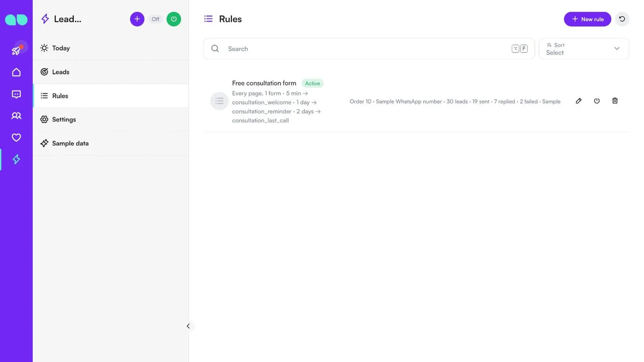Click the keyboard shortcut hint in the search bar
The image size is (644, 362).
[x=519, y=48]
